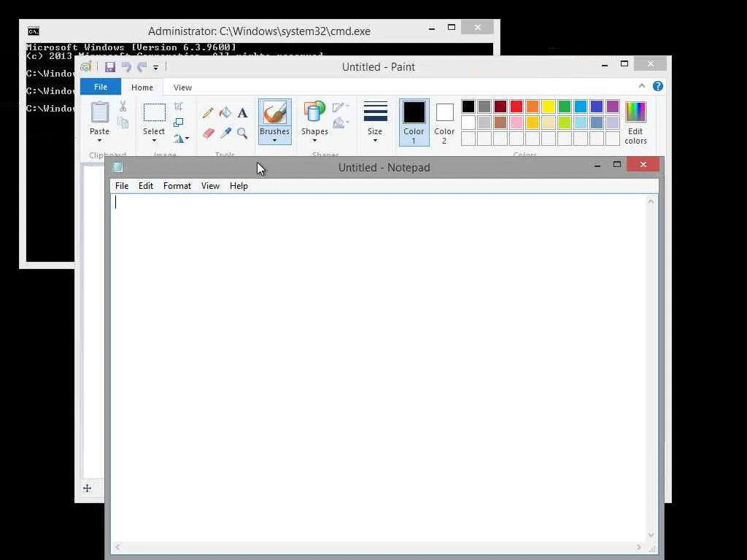Screen dimensions: 747x560
Task: Maximize the cmd.exe window
Action: point(452,28)
